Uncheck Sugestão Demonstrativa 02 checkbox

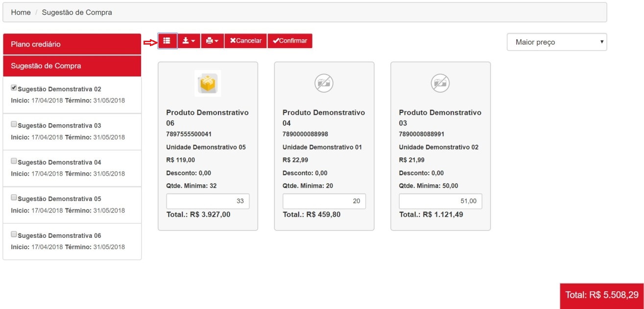pos(14,88)
